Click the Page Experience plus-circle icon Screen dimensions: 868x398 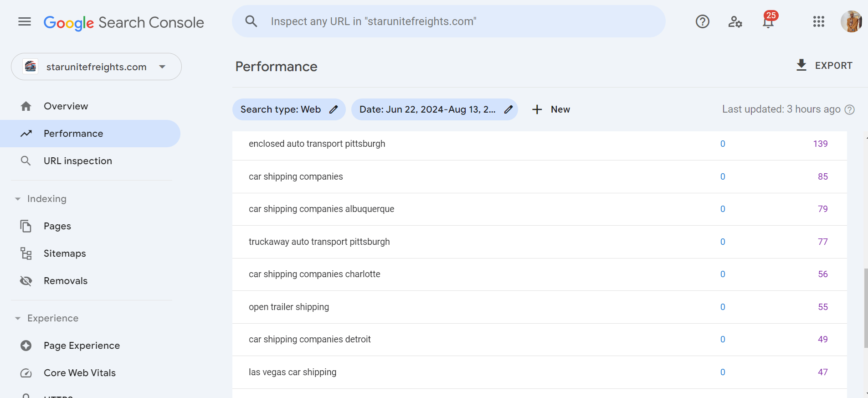tap(26, 346)
